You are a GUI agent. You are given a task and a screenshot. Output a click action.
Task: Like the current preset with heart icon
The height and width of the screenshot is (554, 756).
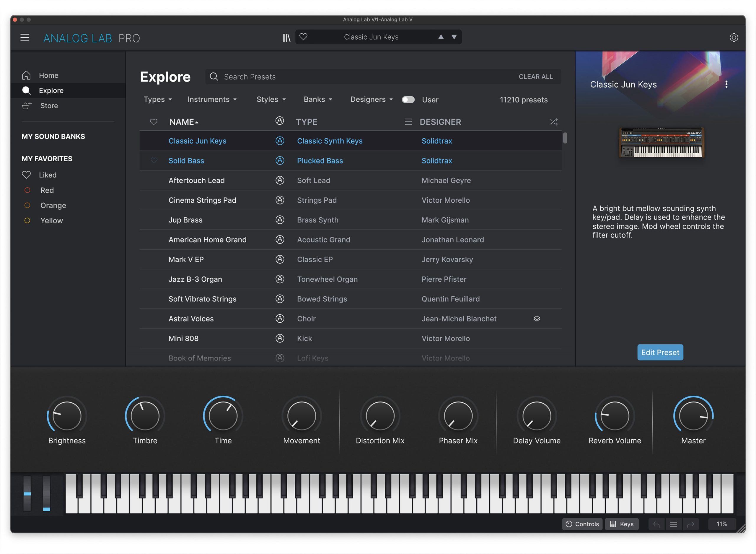(x=303, y=37)
